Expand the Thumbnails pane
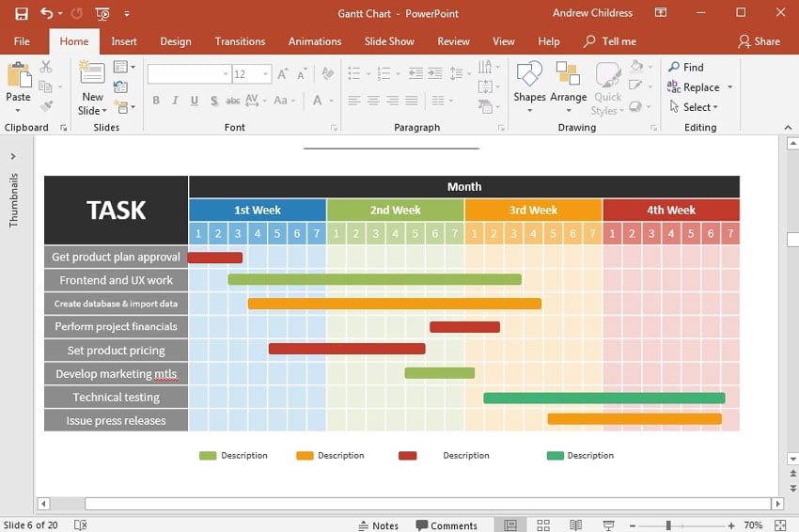This screenshot has width=799, height=532. (x=13, y=157)
